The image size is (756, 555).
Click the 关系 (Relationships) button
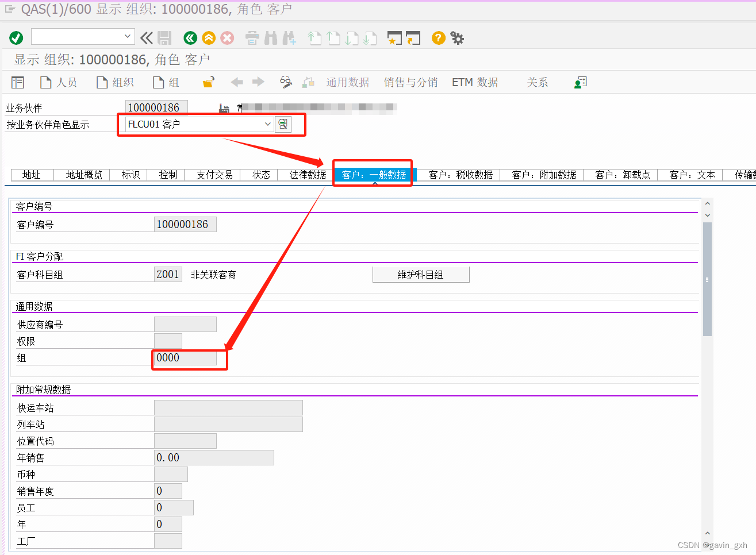coord(538,82)
